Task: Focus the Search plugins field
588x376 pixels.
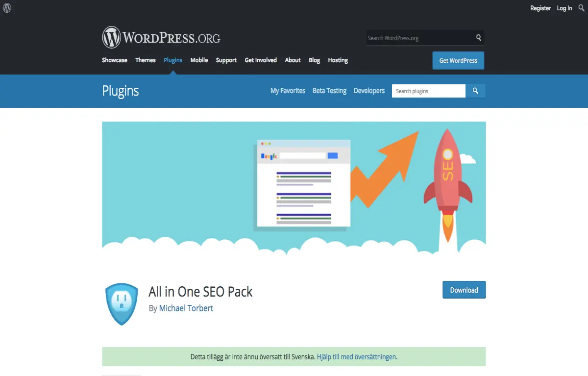Action: (429, 91)
